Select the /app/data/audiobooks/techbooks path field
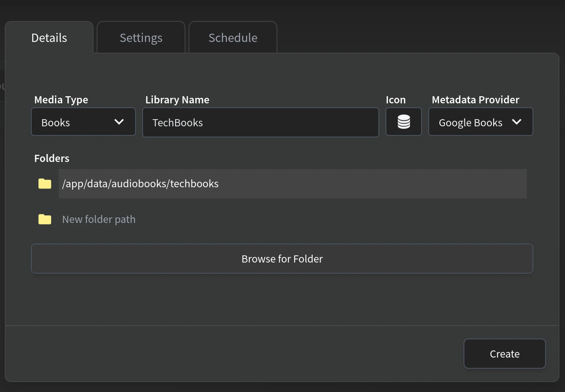This screenshot has width=565, height=392. click(x=292, y=183)
